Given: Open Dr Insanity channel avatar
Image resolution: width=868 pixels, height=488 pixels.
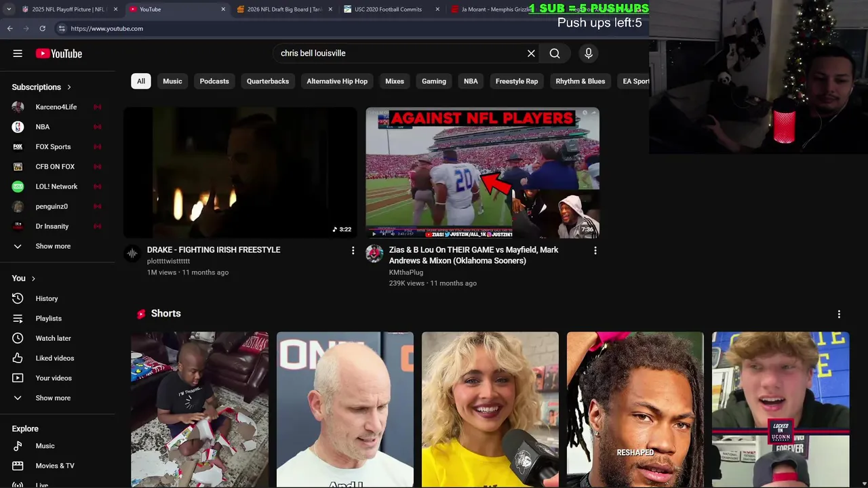Looking at the screenshot, I should click(x=18, y=226).
